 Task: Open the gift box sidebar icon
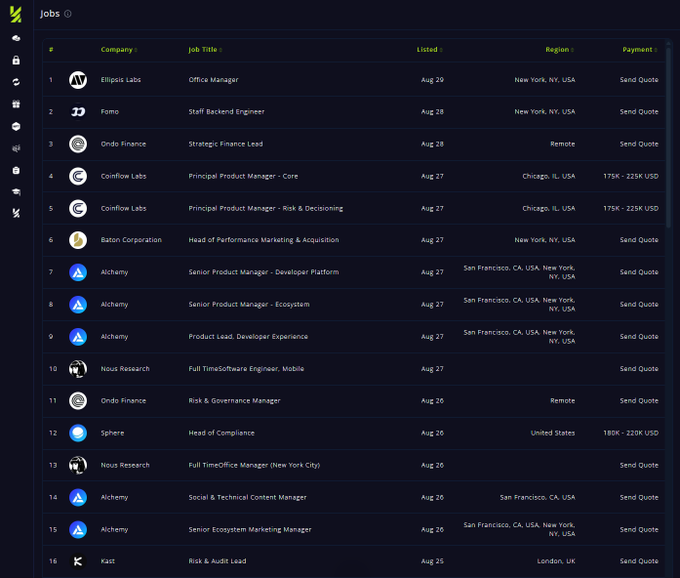pyautogui.click(x=16, y=104)
